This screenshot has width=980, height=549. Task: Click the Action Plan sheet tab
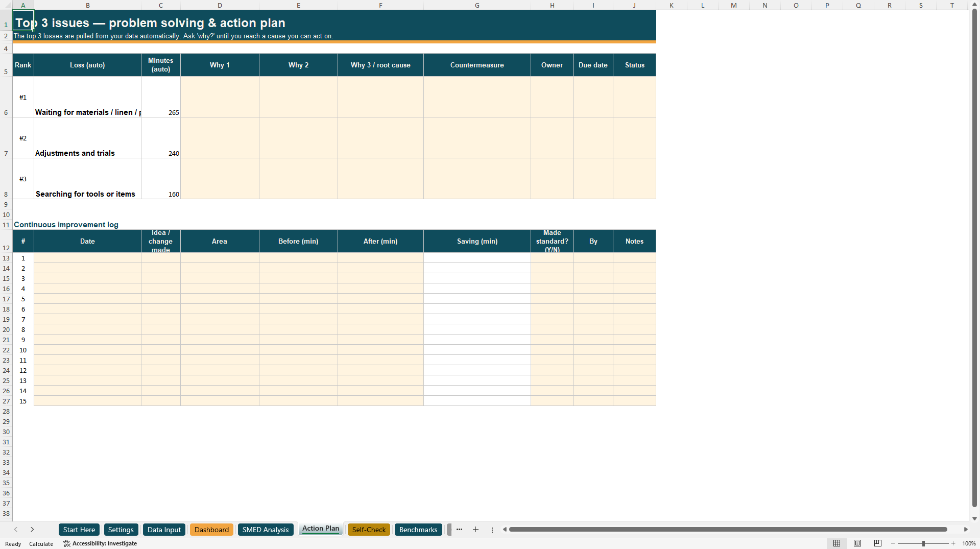321,529
